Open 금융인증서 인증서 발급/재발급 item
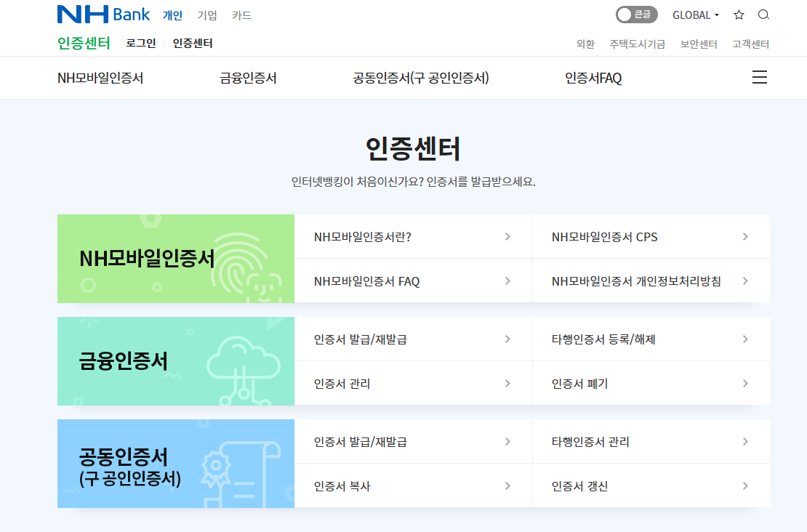Viewport: 807px width, 532px height. [x=413, y=339]
